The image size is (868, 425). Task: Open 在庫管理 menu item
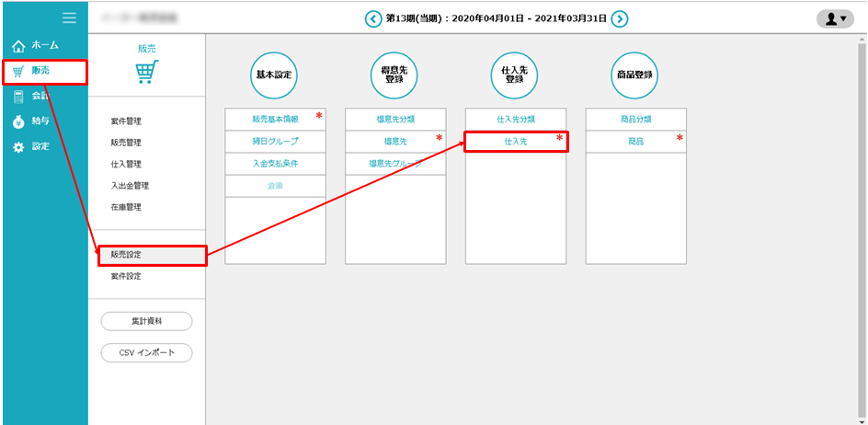coord(126,207)
